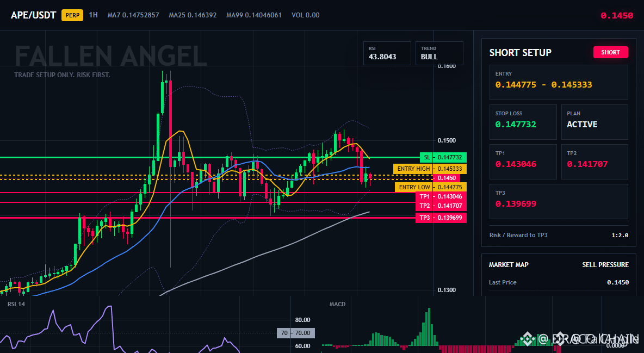Click the APE/USDT pair title

[33, 15]
